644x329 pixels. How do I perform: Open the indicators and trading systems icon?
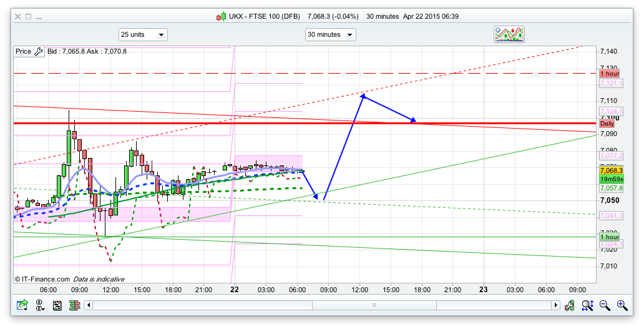point(509,34)
